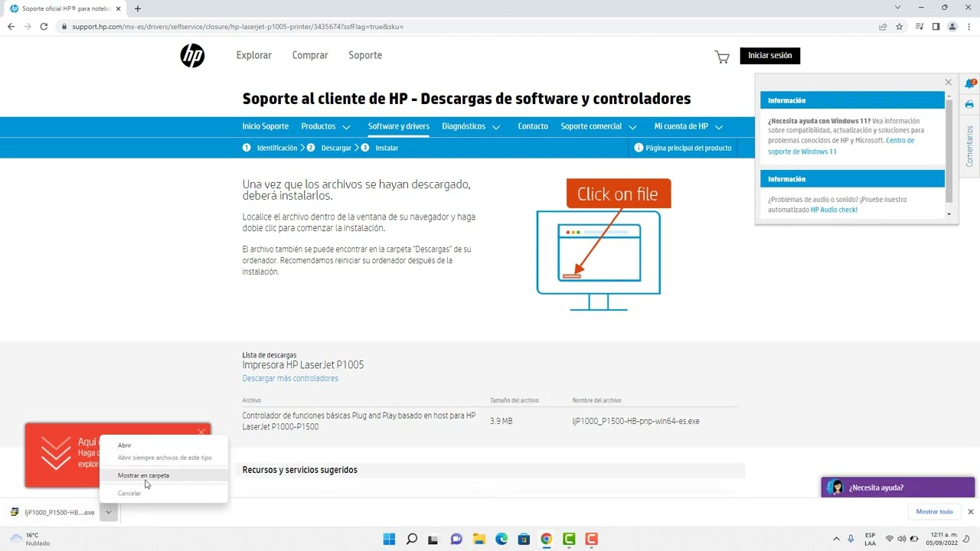Close the red Aquí download hint popup
Image resolution: width=980 pixels, height=551 pixels.
201,432
